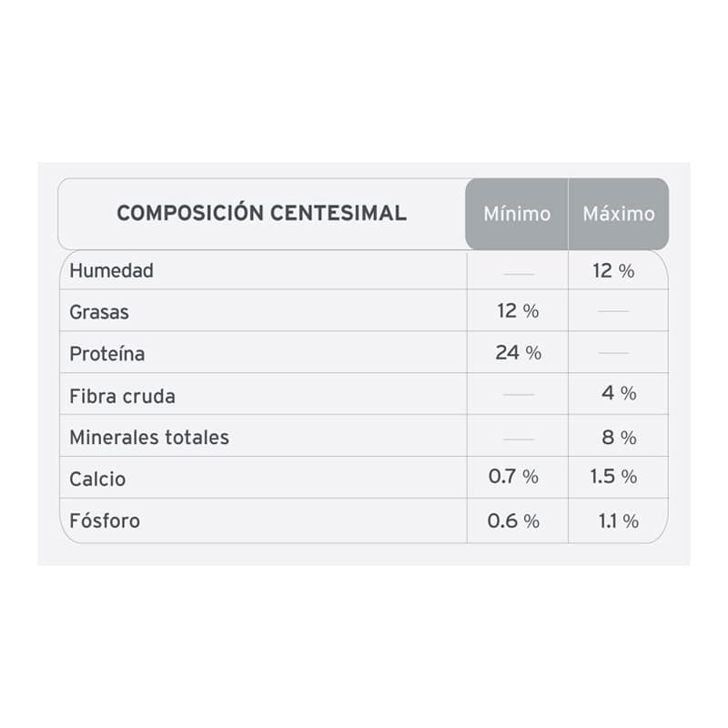Click the Fósforo maximum value 1.1 %
728x728 pixels.
click(619, 521)
